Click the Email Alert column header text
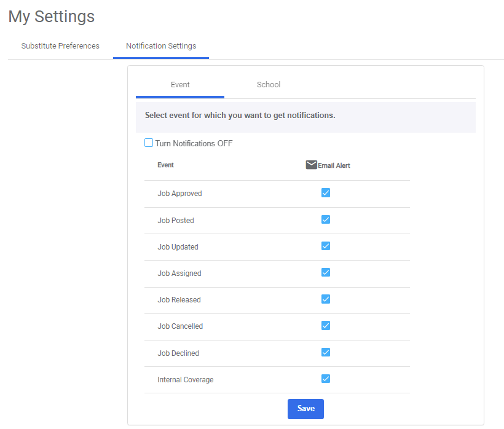 click(334, 166)
